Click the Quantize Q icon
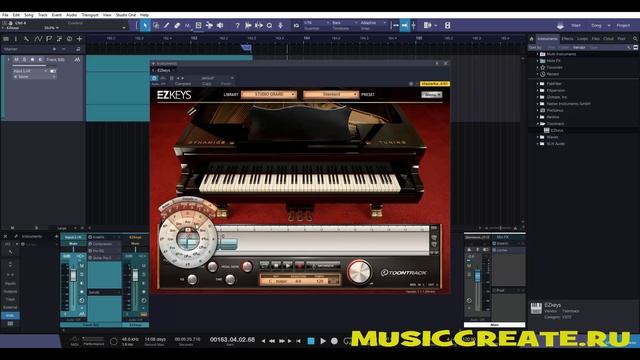Viewport: 640px width, 360px height. pos(269,25)
